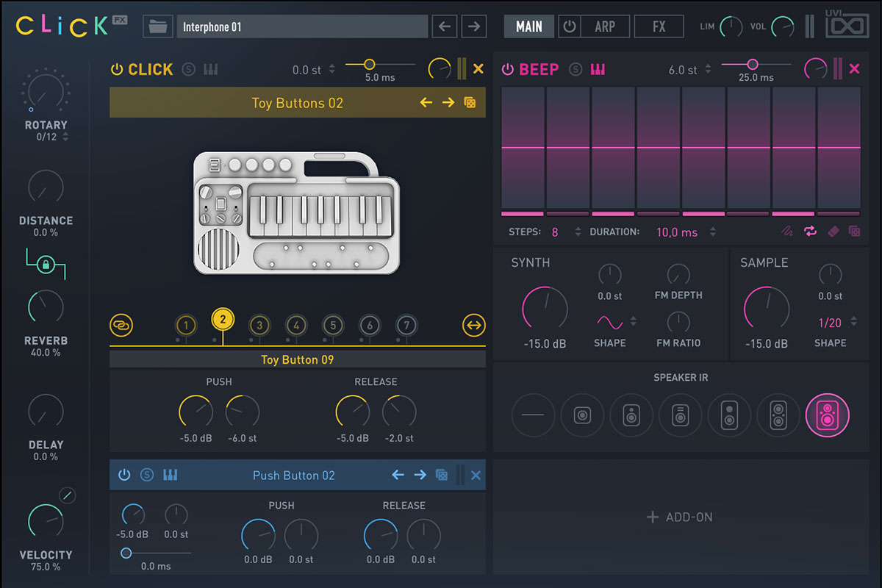Remove the BEEP layer with pink X
Viewport: 882px width, 588px height.
[854, 69]
